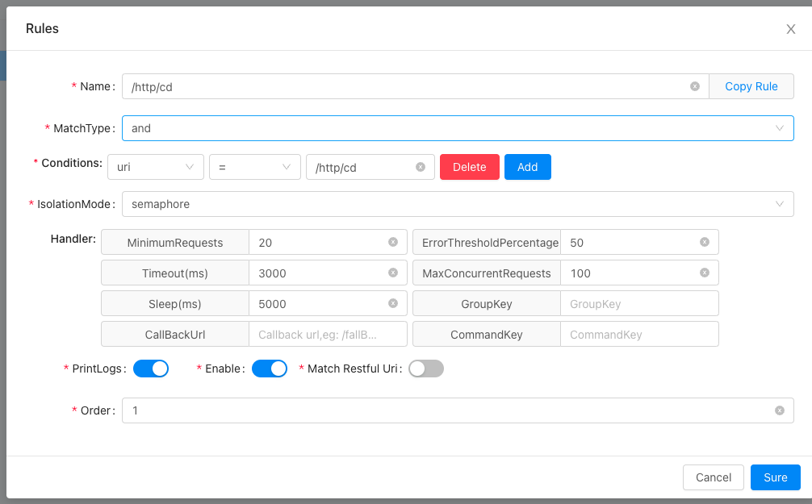The image size is (812, 504).
Task: Clear the Order field value
Action: coord(779,410)
